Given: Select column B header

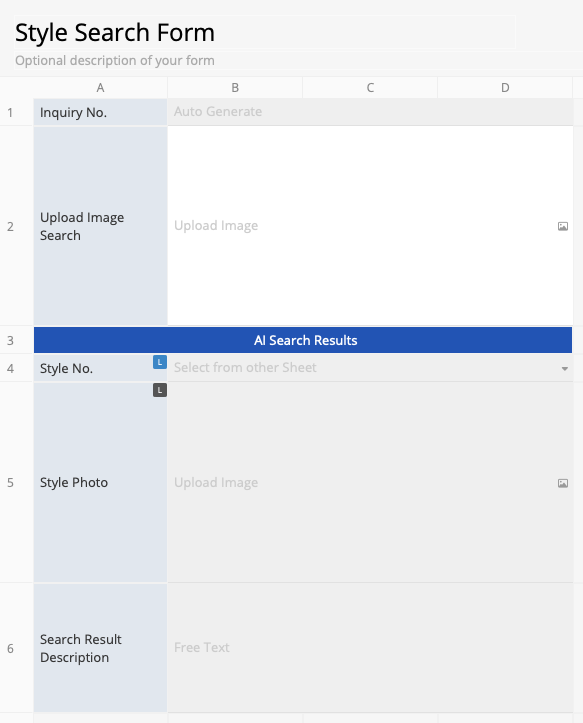Looking at the screenshot, I should point(235,88).
